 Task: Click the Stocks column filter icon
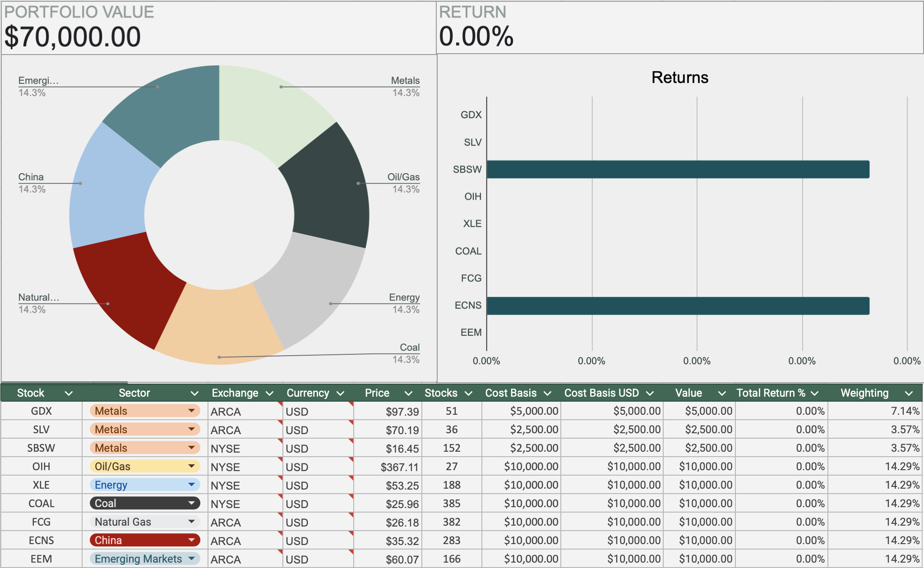[468, 394]
